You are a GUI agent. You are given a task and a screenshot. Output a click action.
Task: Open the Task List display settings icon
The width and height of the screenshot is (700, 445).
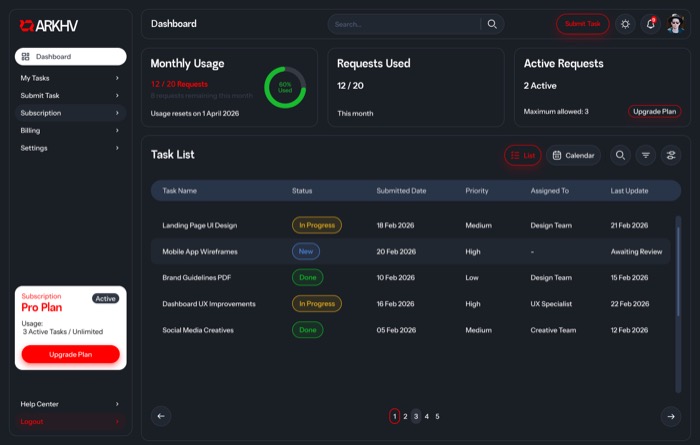671,155
